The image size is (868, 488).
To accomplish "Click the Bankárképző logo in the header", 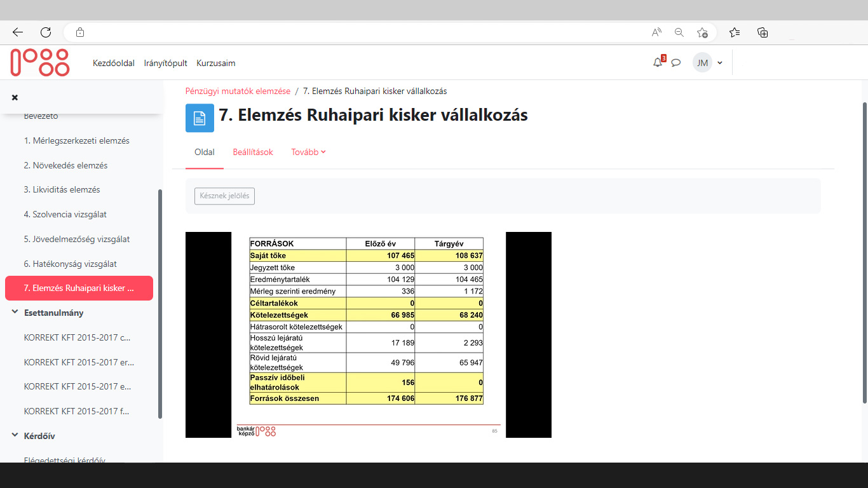I will point(39,62).
